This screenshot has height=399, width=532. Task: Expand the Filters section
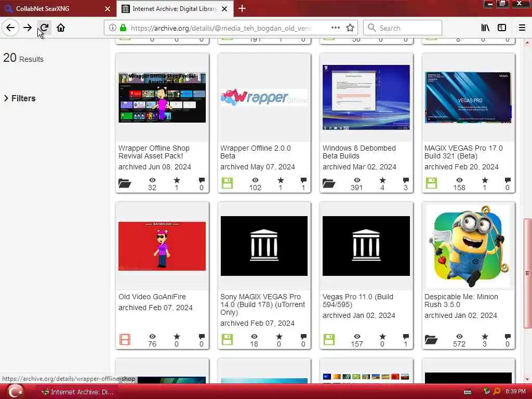point(20,98)
